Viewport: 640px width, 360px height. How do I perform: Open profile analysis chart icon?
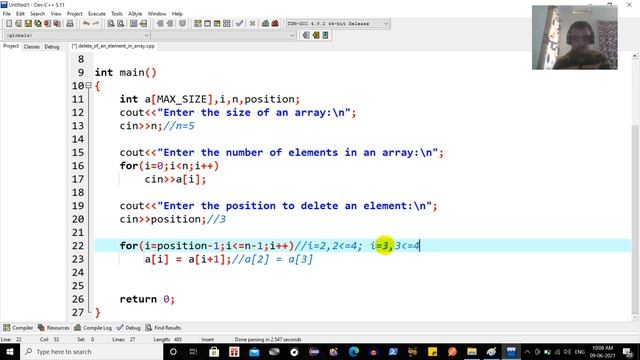click(265, 24)
